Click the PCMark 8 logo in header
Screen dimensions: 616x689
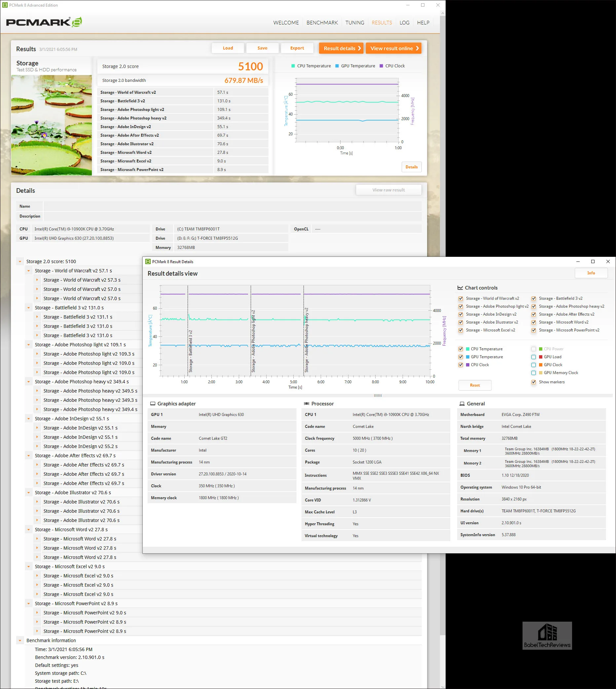coord(44,22)
